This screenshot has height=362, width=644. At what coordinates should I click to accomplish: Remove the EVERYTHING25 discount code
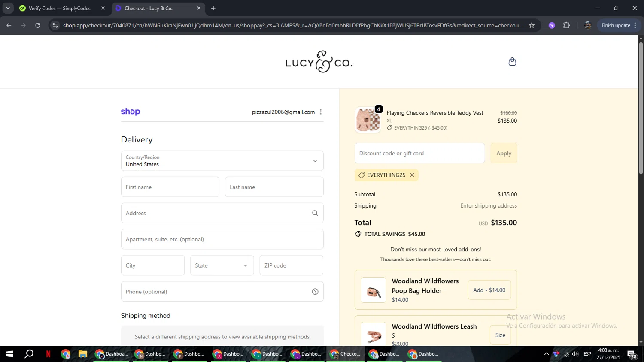pyautogui.click(x=412, y=175)
